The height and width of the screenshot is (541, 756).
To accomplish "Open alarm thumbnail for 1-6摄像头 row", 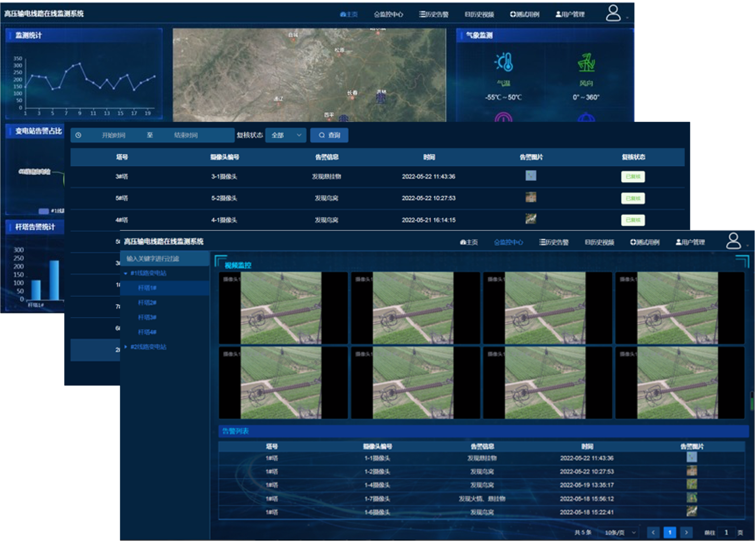I will pos(691,511).
